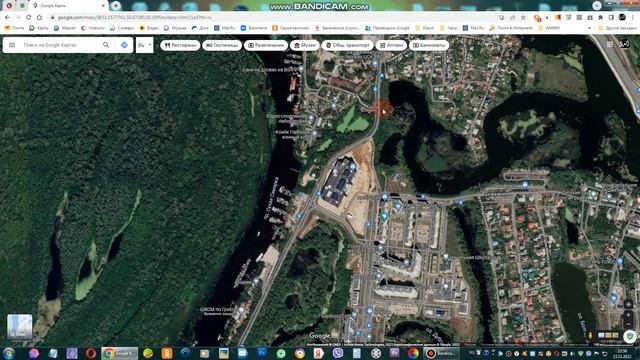Viewport: 640px width, 360px height.
Task: Open the Музыка bookmark
Action: tap(175, 28)
